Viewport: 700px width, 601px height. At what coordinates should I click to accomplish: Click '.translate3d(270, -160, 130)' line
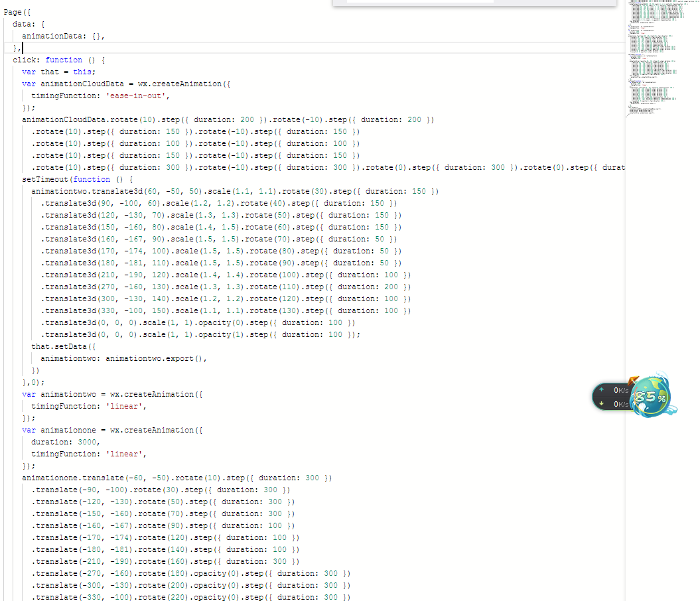(226, 287)
